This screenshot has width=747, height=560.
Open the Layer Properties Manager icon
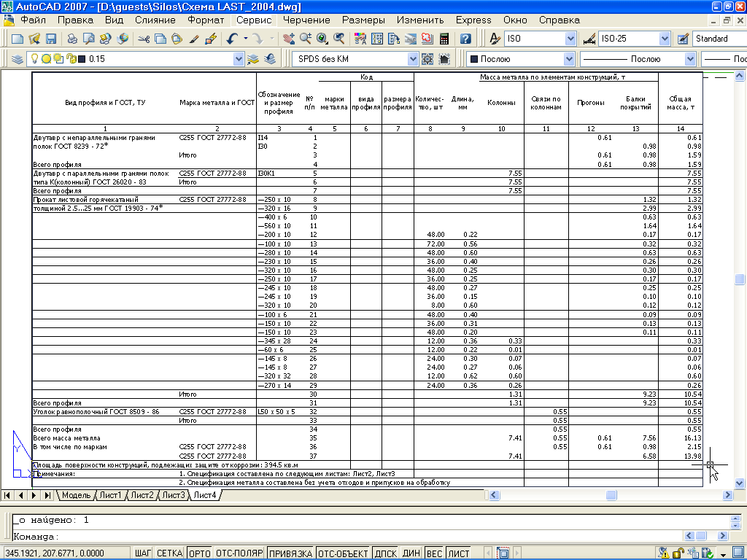coord(17,59)
